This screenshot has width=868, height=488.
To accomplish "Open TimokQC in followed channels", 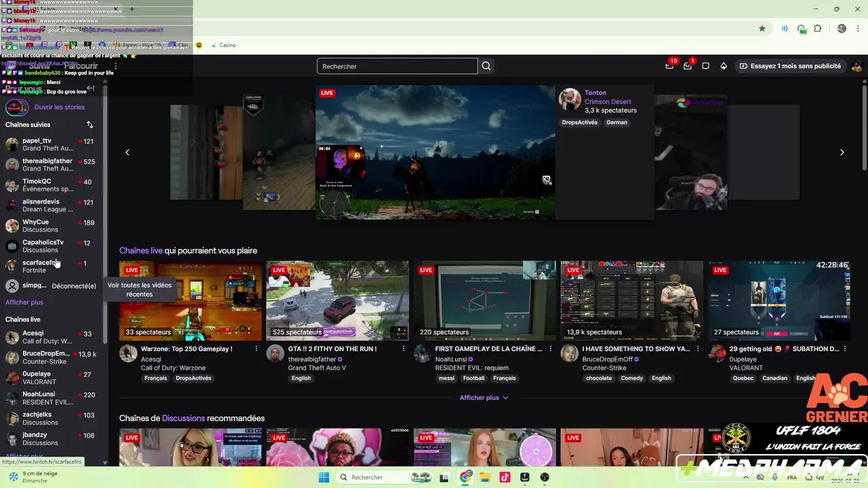I will click(52, 185).
